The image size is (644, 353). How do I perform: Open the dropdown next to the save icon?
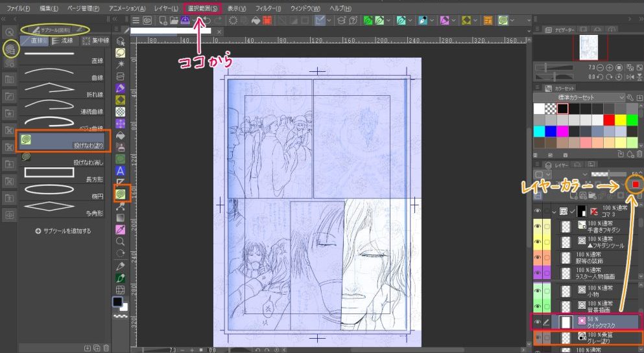point(193,20)
